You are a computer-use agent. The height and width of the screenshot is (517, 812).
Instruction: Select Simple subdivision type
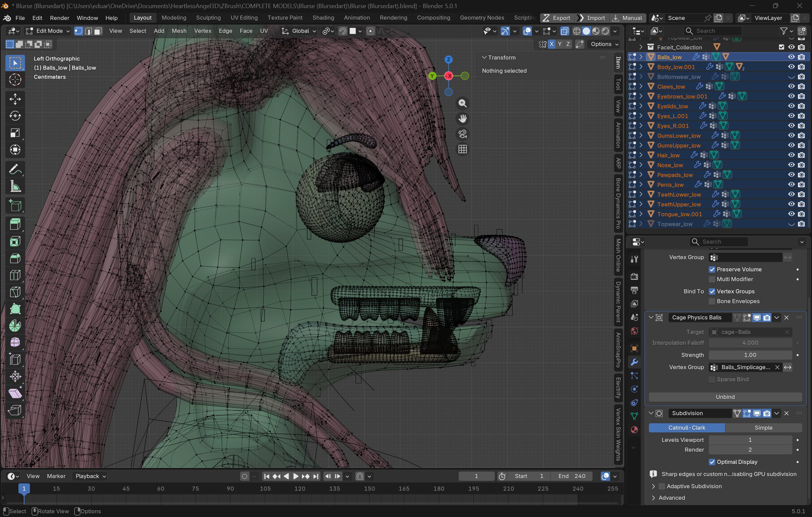763,428
